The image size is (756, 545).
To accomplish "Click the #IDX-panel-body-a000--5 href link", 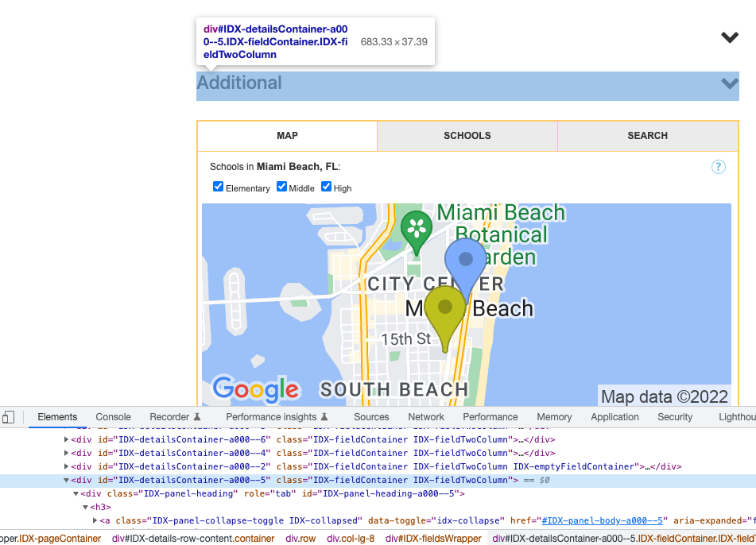I will point(604,520).
